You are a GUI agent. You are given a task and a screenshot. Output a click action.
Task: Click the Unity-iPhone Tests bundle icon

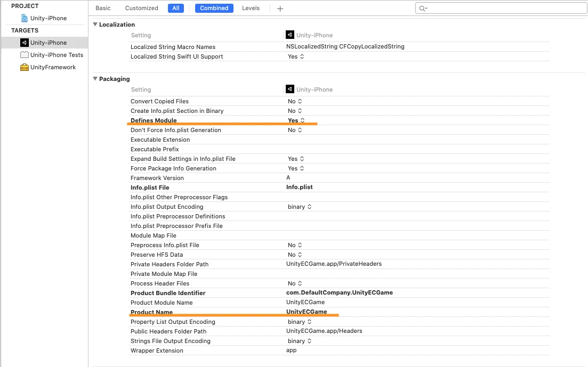(25, 55)
